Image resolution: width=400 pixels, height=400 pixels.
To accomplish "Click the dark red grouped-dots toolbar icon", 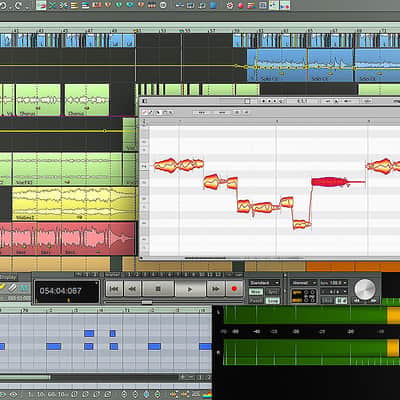I will pos(152,5).
